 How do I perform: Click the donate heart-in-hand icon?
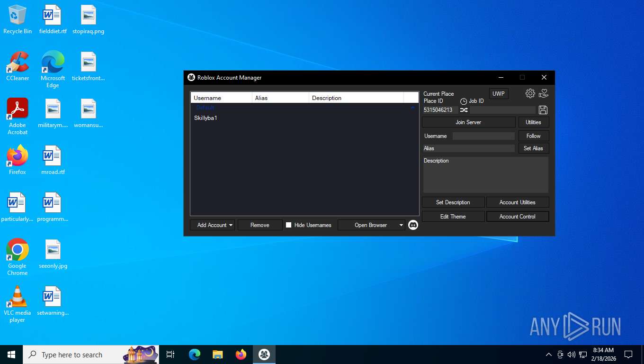point(544,93)
